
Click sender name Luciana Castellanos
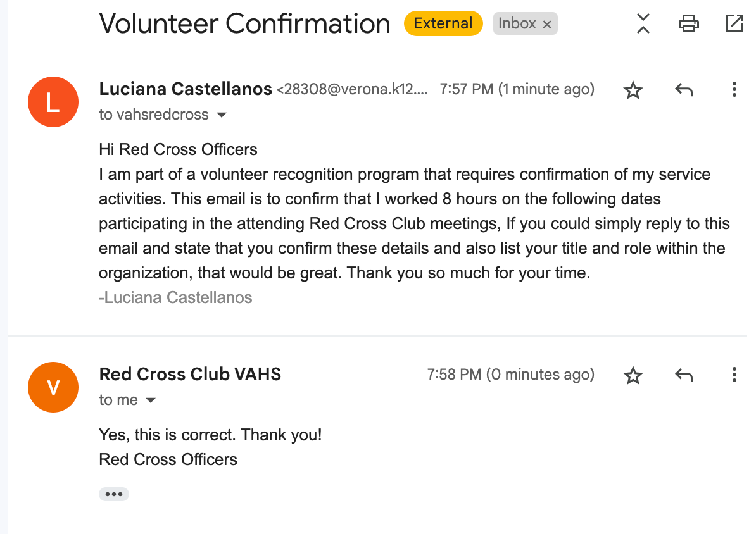pos(186,89)
